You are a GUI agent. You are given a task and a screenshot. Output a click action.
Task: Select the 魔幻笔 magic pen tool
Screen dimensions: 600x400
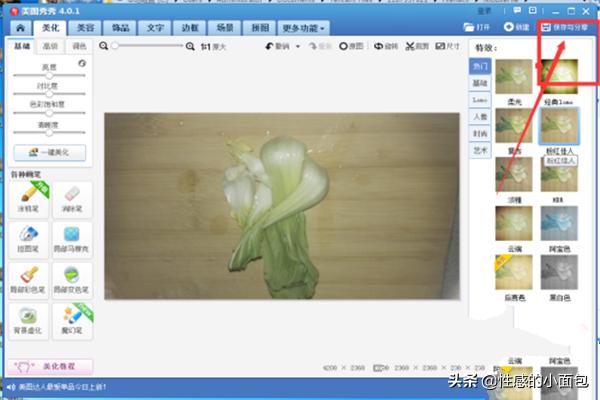coord(71,320)
